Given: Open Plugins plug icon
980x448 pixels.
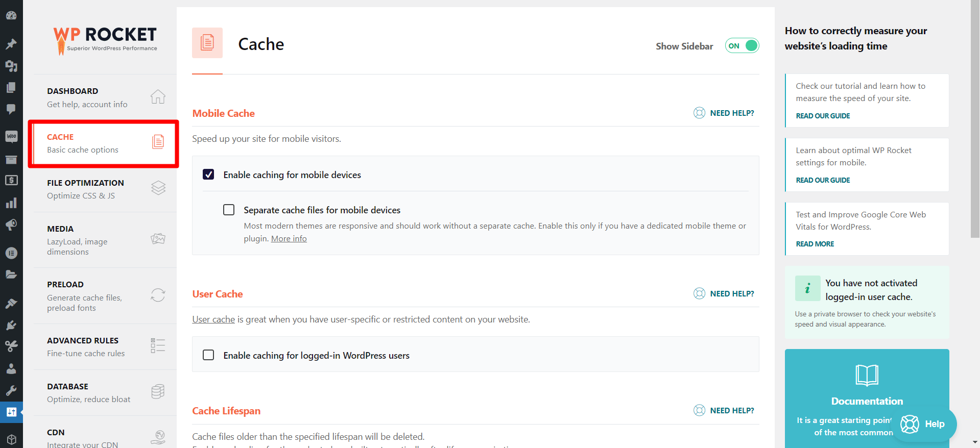Looking at the screenshot, I should pos(11,325).
